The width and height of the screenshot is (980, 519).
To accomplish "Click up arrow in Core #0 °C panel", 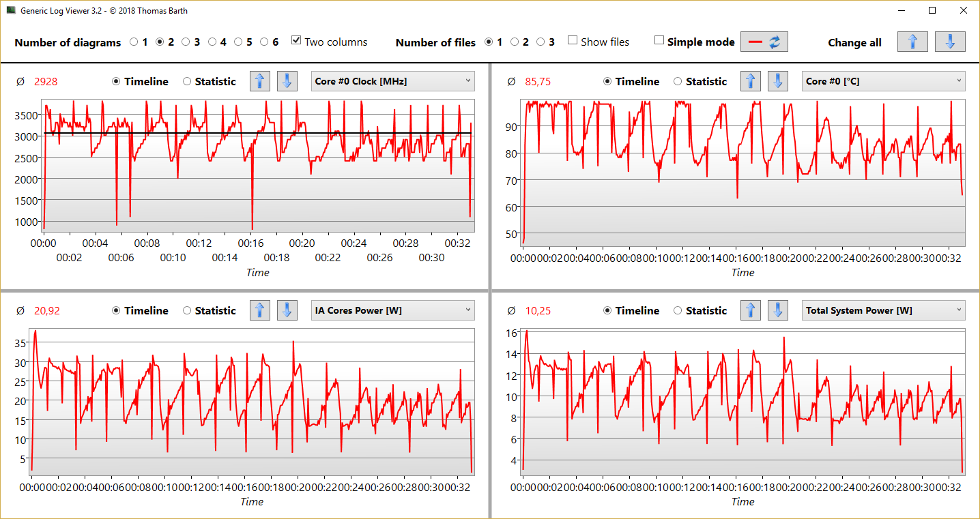I will [751, 81].
